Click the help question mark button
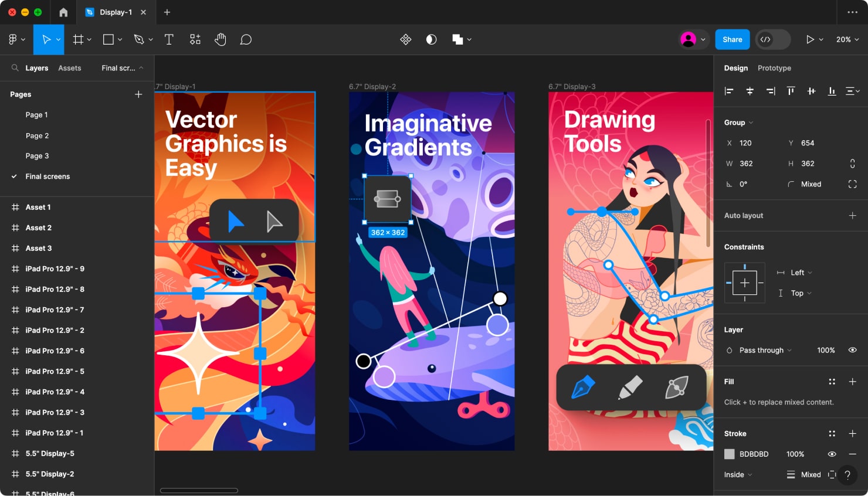The width and height of the screenshot is (868, 496). click(847, 475)
